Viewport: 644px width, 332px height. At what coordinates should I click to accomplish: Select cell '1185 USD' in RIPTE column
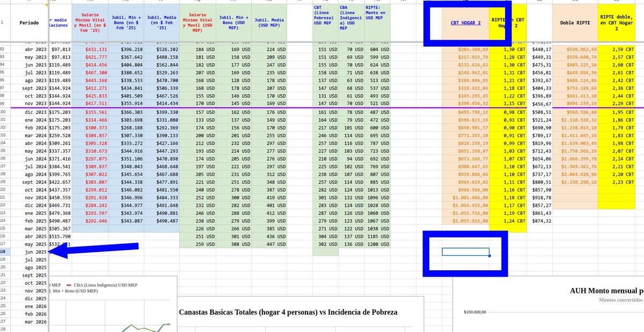[x=377, y=236]
